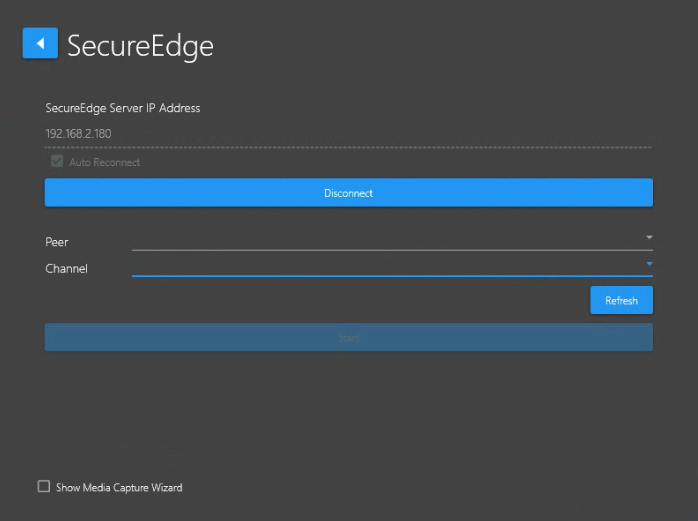Click the Peer label

point(57,242)
